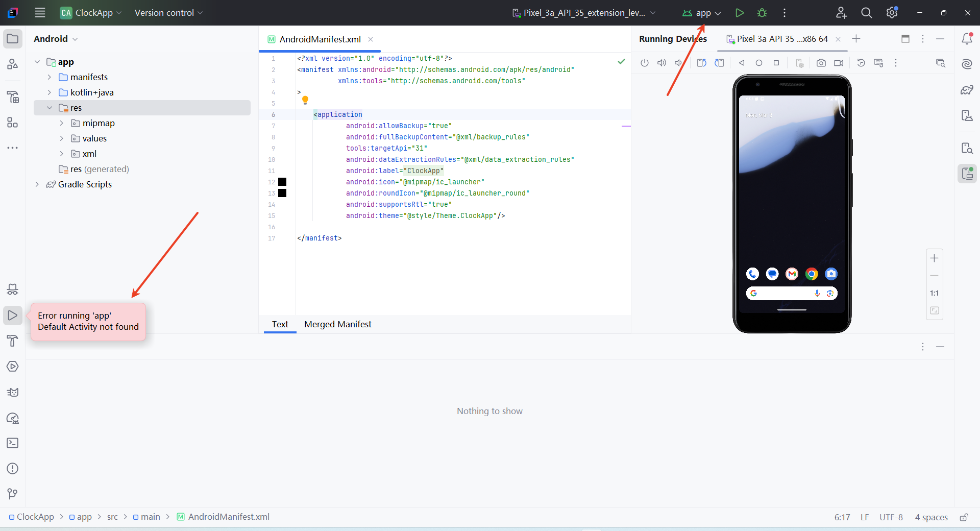Debug 'app' with the bug icon
This screenshot has width=980, height=531.
point(762,13)
